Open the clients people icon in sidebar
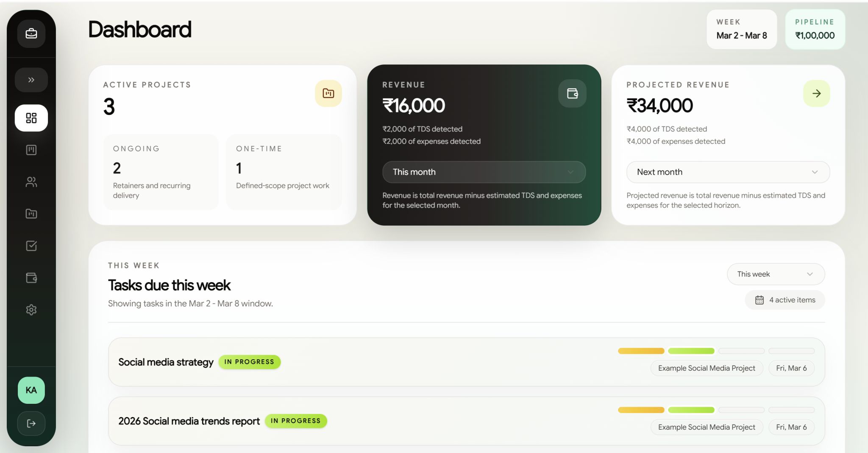 (31, 182)
